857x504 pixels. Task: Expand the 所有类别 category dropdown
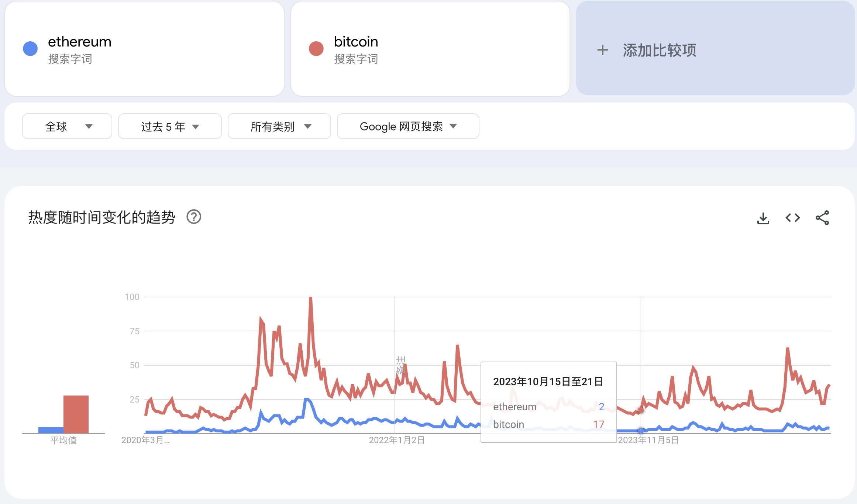pyautogui.click(x=279, y=127)
